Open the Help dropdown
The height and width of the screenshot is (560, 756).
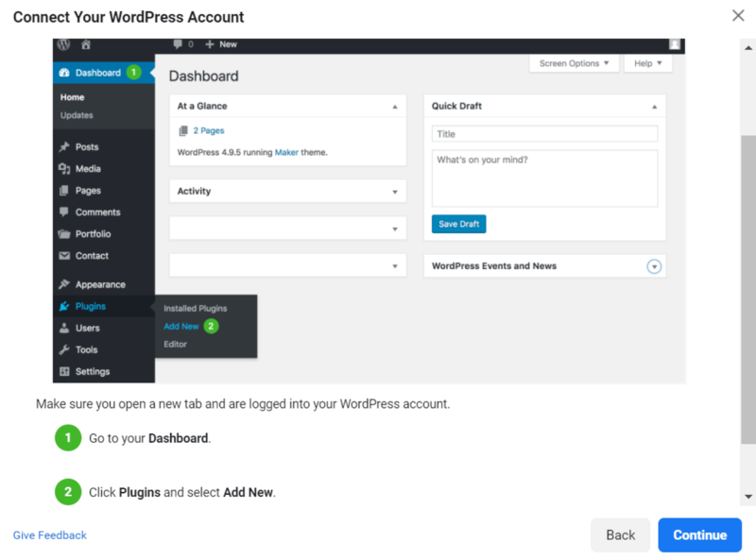point(647,63)
